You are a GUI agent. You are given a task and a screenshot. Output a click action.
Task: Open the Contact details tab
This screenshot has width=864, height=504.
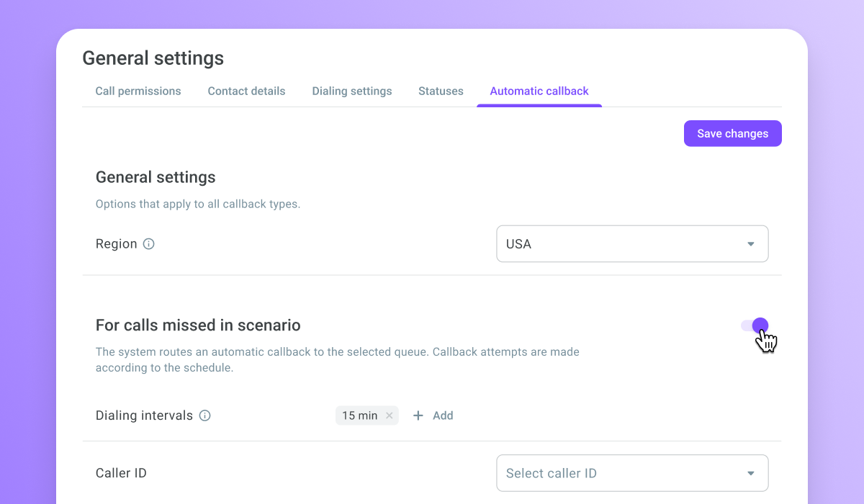tap(246, 91)
